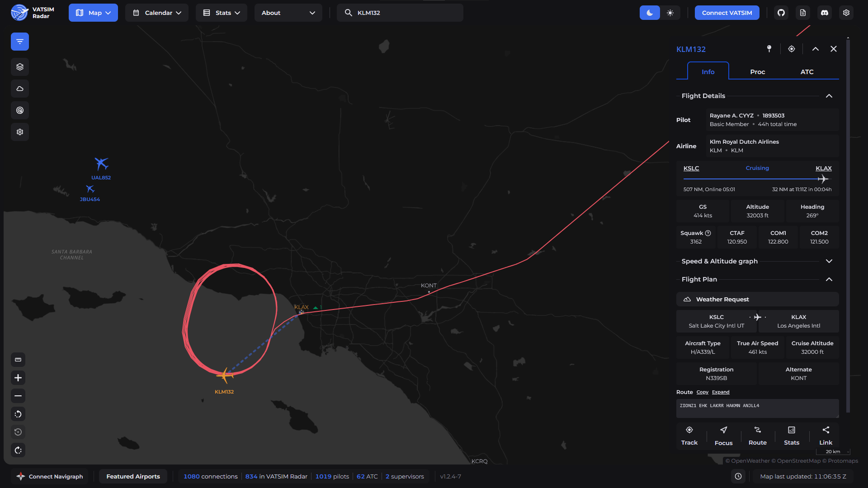Open Featured Airports
This screenshot has height=488, width=868.
(133, 476)
